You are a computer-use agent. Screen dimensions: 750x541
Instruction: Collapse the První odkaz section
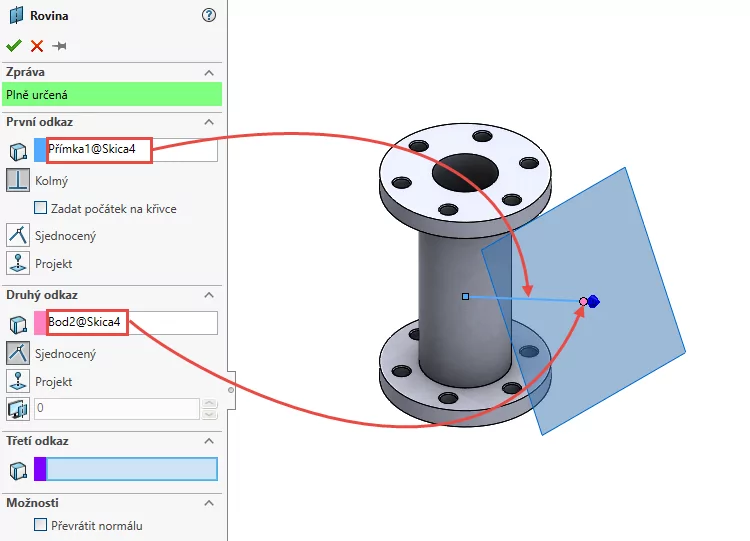209,122
